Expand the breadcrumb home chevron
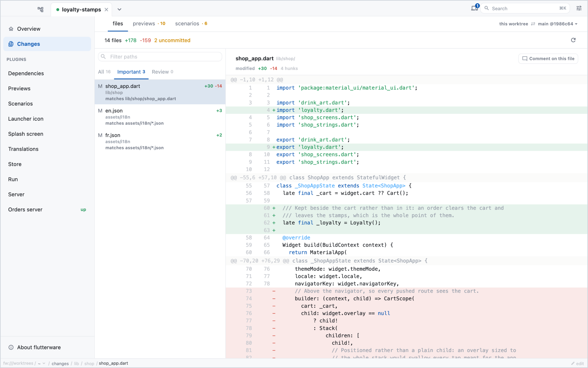 tap(44, 363)
